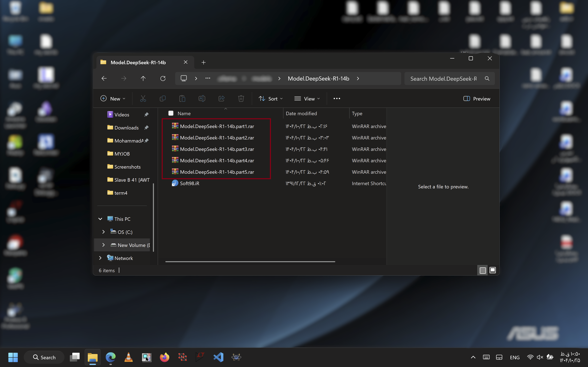Open the View dropdown menu
The width and height of the screenshot is (588, 367).
(x=307, y=98)
